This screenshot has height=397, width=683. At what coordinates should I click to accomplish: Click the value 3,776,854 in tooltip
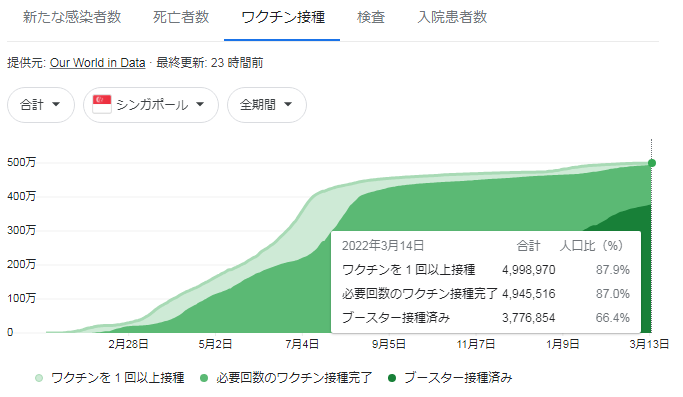coord(528,318)
